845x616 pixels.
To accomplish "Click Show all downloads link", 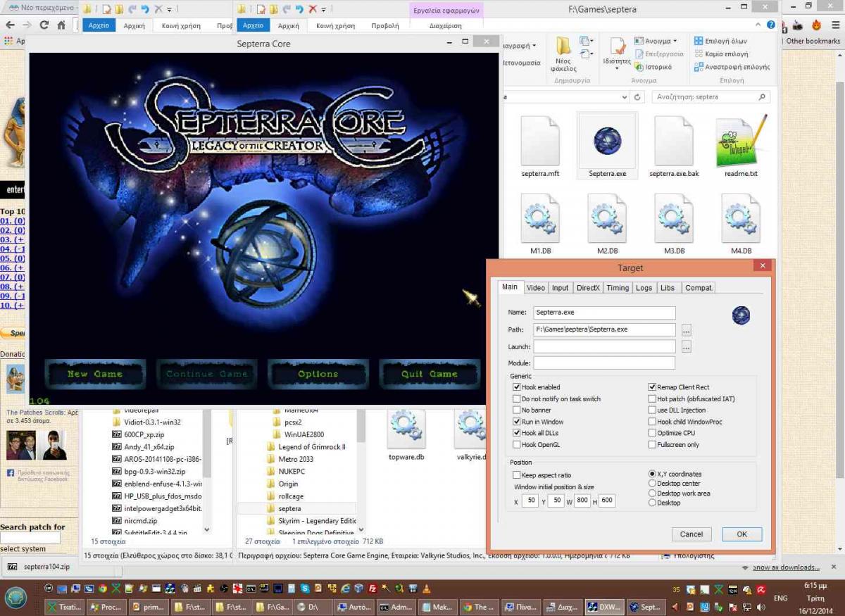I will click(786, 567).
